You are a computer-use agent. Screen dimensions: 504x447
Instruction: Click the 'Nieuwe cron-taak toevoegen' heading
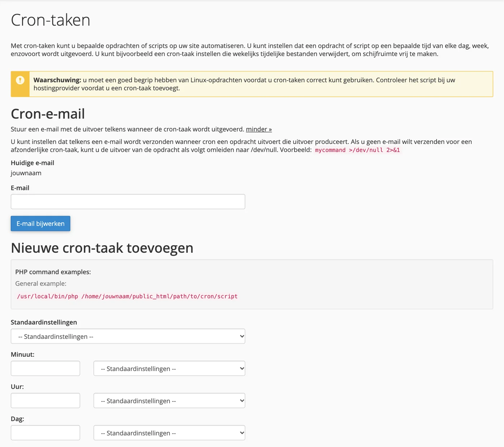tap(102, 248)
